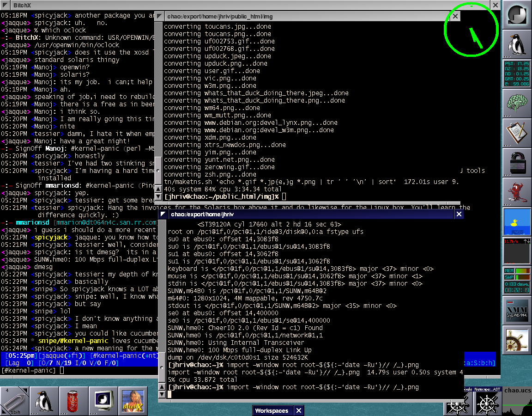Click the scroll-up arrow in the jhriv terminal

tap(162, 387)
